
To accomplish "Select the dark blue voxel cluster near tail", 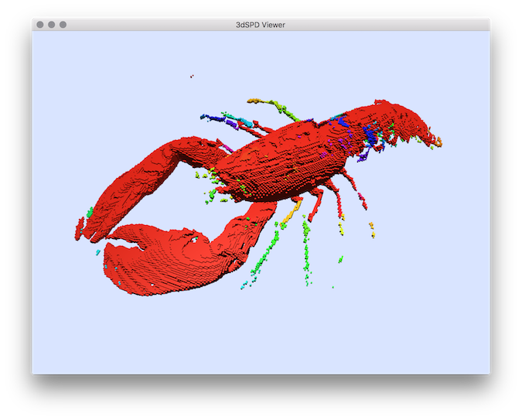I will [372, 135].
